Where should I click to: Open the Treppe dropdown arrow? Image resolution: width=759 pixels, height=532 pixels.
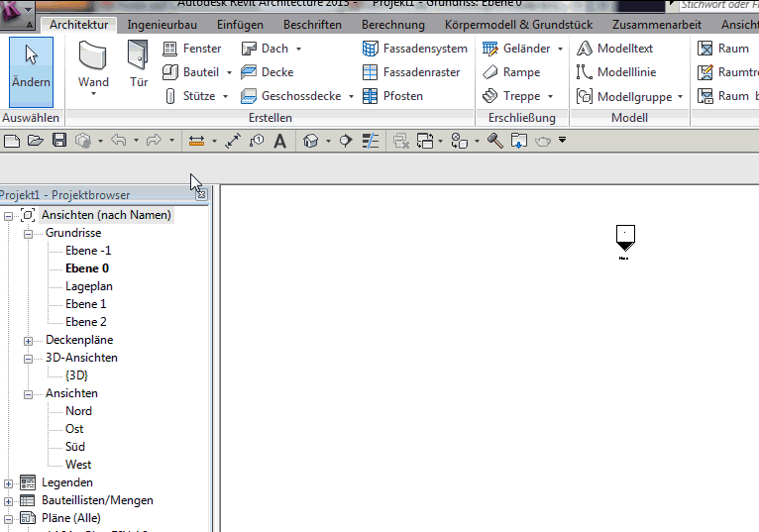point(550,96)
